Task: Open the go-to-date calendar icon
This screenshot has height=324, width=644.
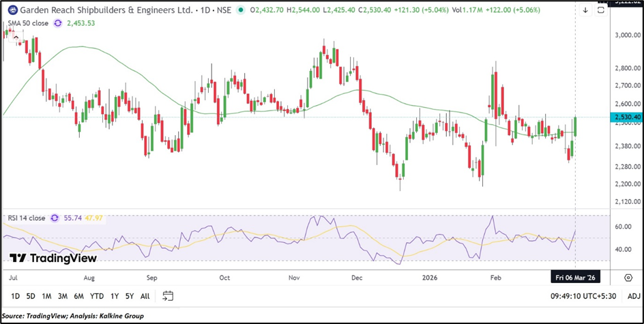Action: [x=168, y=296]
